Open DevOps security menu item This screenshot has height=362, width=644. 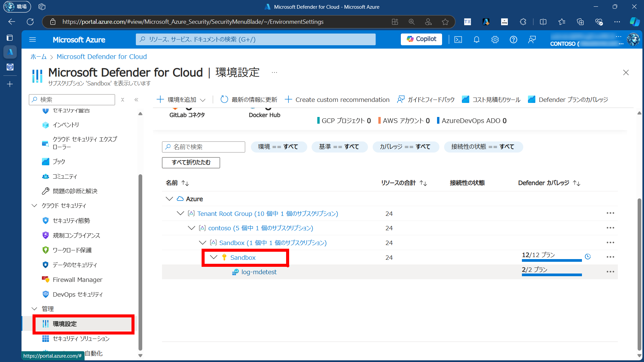coord(78,294)
